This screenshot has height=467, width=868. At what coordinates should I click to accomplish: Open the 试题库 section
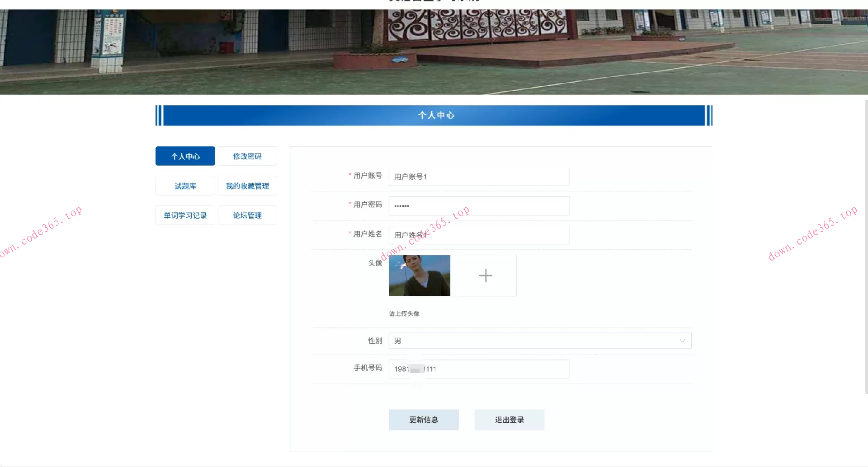tap(185, 185)
